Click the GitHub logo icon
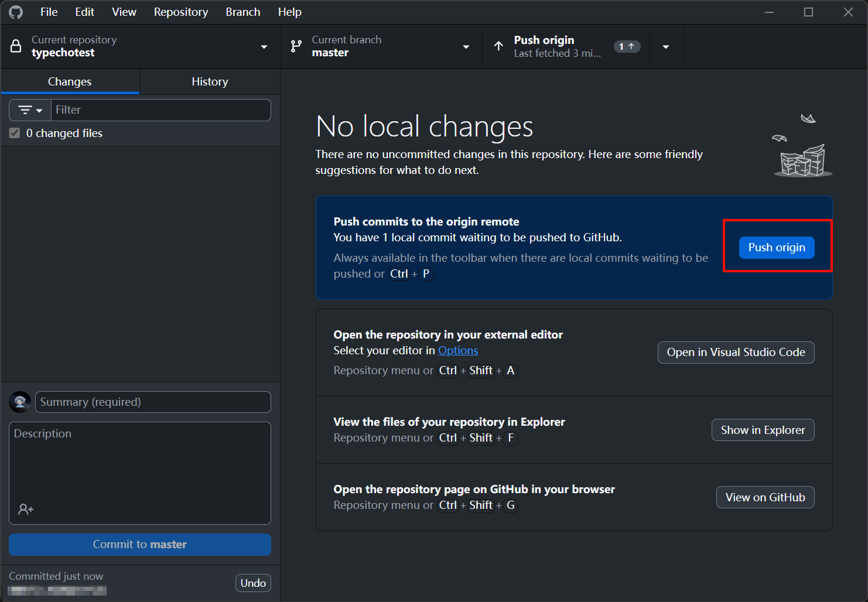The width and height of the screenshot is (868, 602). click(16, 12)
